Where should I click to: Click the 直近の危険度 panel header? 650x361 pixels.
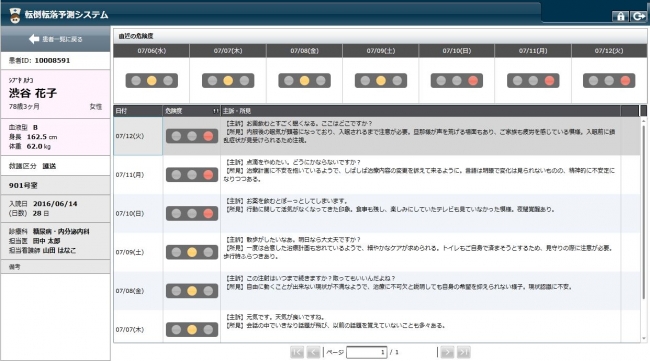point(380,36)
